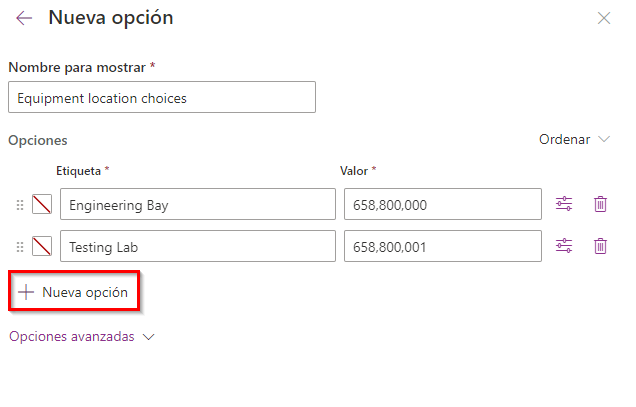Click the plus icon beside Nueva opción
The width and height of the screenshot is (636, 407).
[x=26, y=292]
